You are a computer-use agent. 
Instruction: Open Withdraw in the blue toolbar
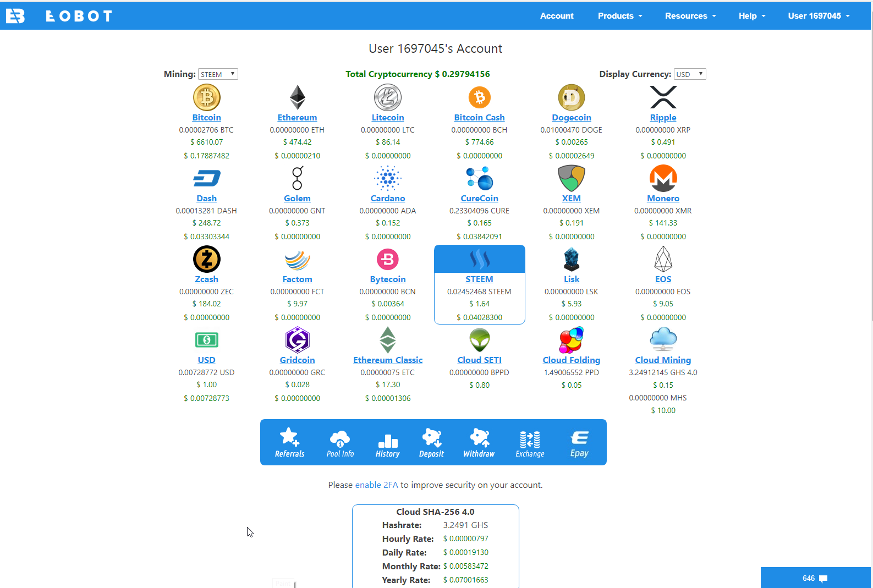click(x=479, y=443)
